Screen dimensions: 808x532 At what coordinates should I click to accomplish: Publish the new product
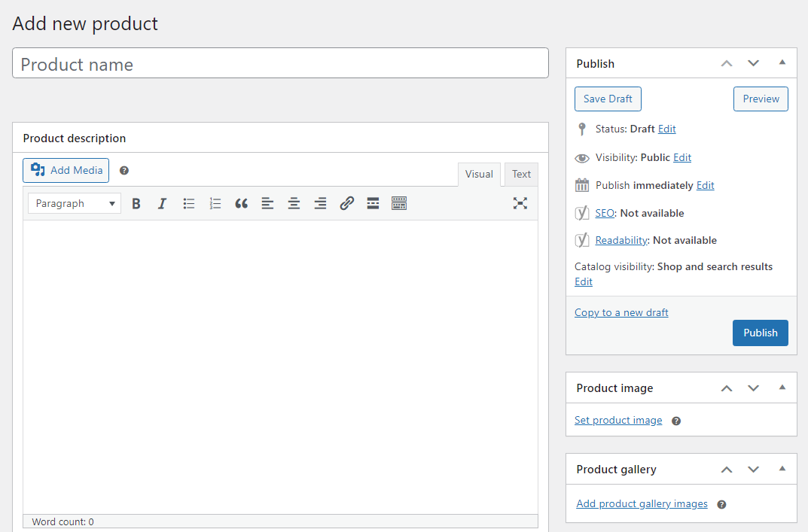click(760, 333)
